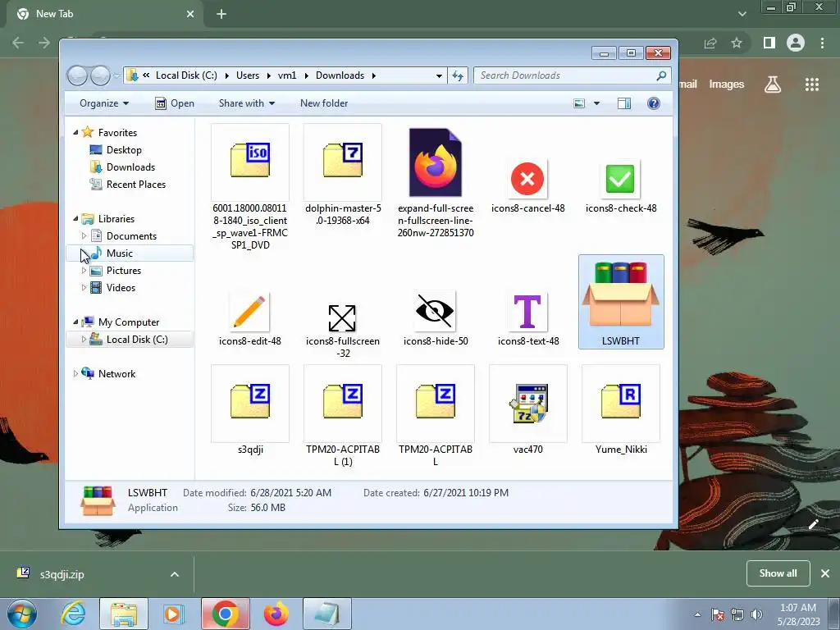Viewport: 840px width, 630px height.
Task: Bookmark this tab with star icon in Chrome
Action: 737,43
